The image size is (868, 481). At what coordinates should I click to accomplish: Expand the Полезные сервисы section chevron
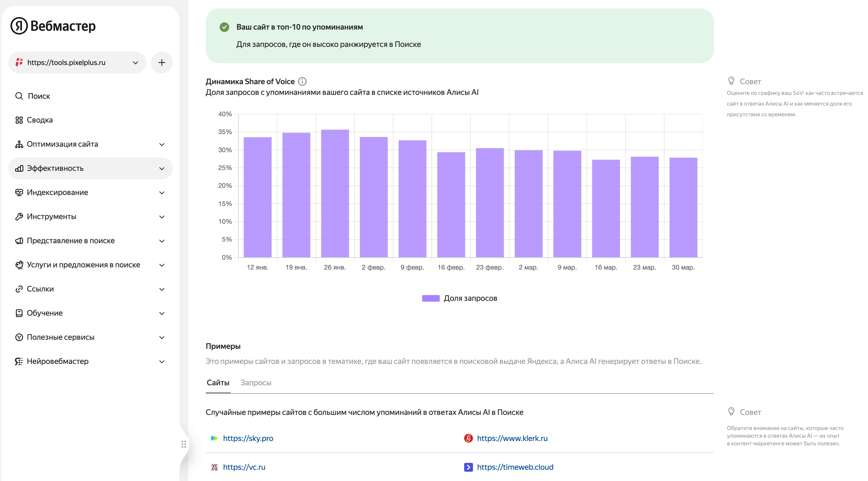pos(162,338)
